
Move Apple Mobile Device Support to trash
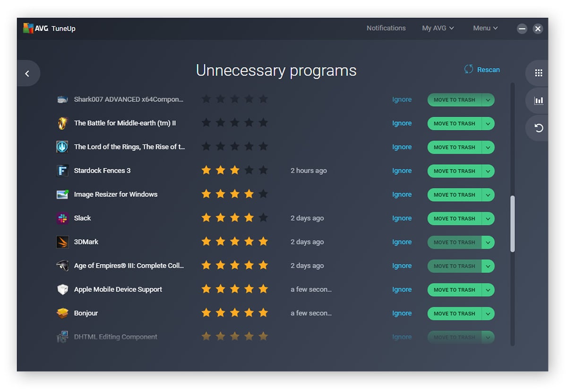tap(454, 290)
